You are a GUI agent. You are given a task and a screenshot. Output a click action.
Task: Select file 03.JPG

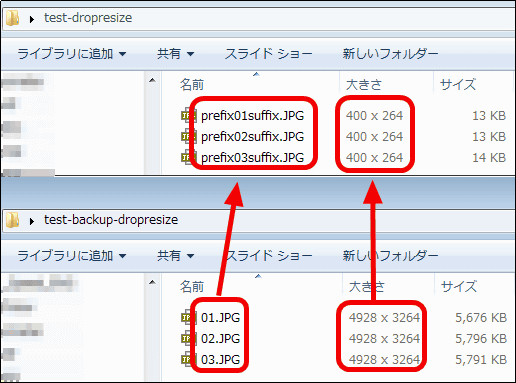click(220, 360)
